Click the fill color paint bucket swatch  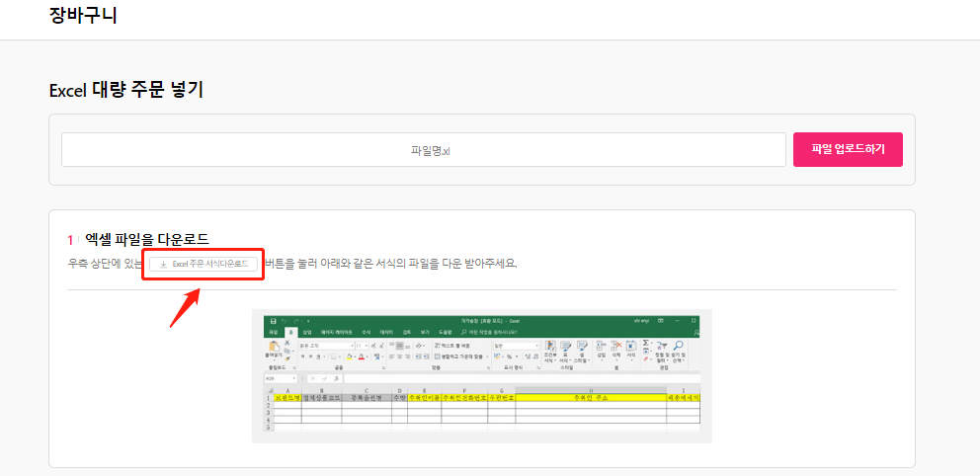(x=347, y=357)
